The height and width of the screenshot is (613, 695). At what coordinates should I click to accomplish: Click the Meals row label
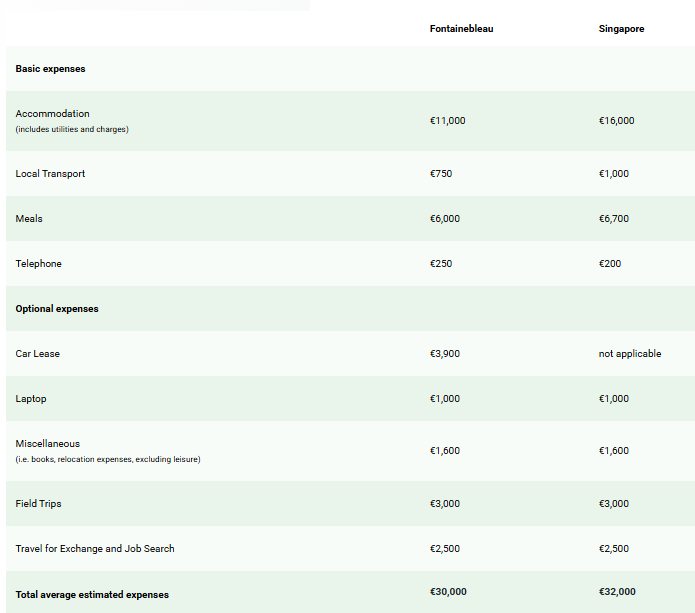[29, 219]
